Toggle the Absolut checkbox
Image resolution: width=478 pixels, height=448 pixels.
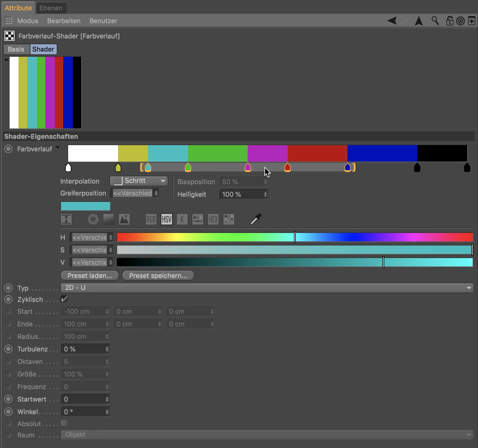(x=64, y=423)
